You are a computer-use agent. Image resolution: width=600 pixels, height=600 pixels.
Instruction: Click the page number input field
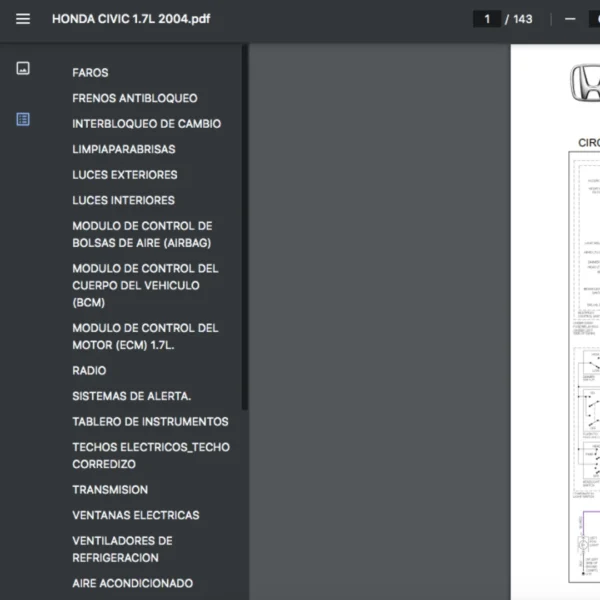(x=487, y=19)
